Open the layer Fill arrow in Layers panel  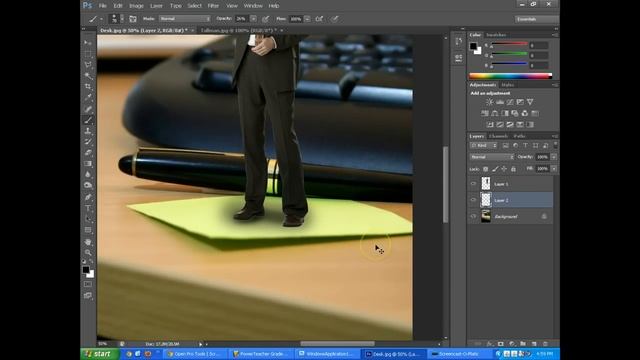pos(554,169)
